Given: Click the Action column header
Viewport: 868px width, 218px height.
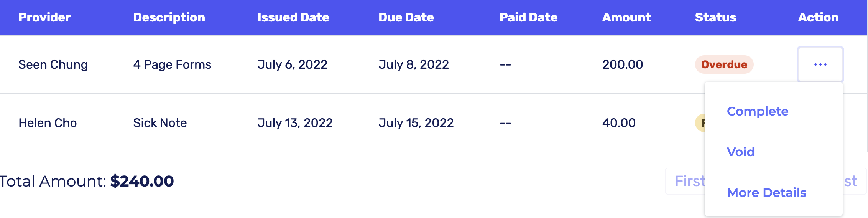Looking at the screenshot, I should point(818,17).
